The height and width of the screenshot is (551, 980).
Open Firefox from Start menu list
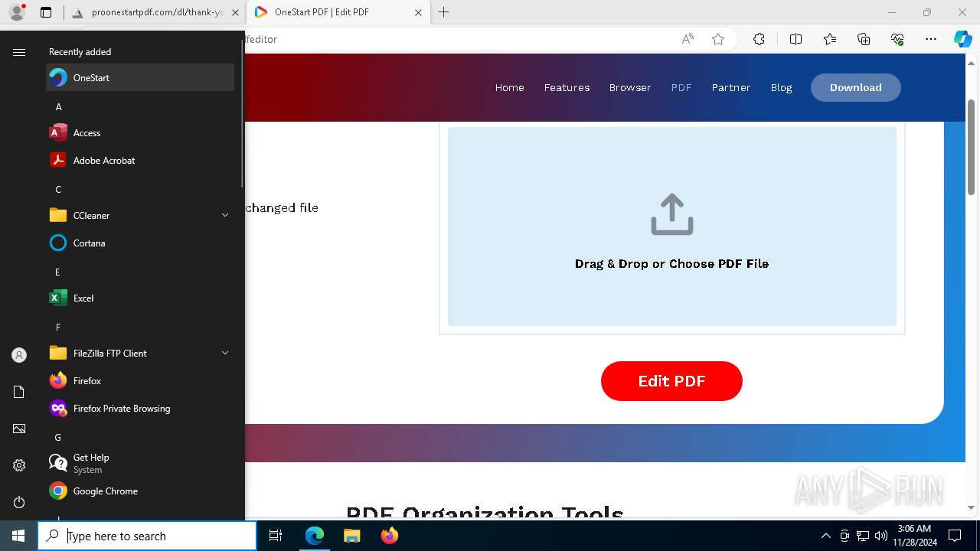140,380
